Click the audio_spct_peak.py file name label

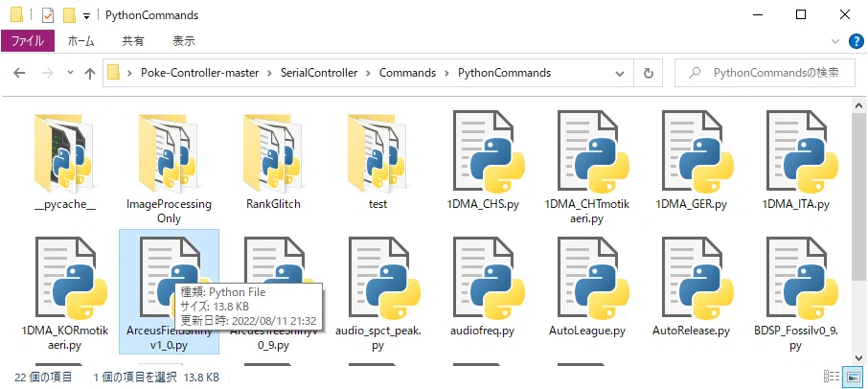pyautogui.click(x=378, y=338)
